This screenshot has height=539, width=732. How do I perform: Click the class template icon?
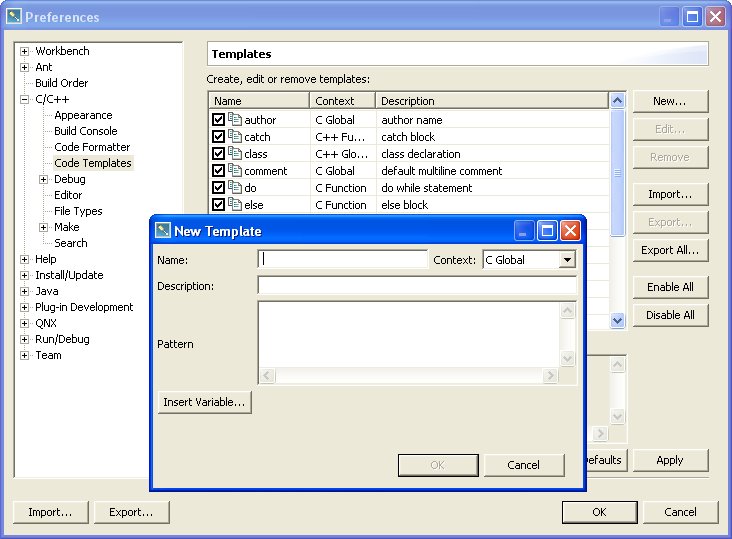235,154
